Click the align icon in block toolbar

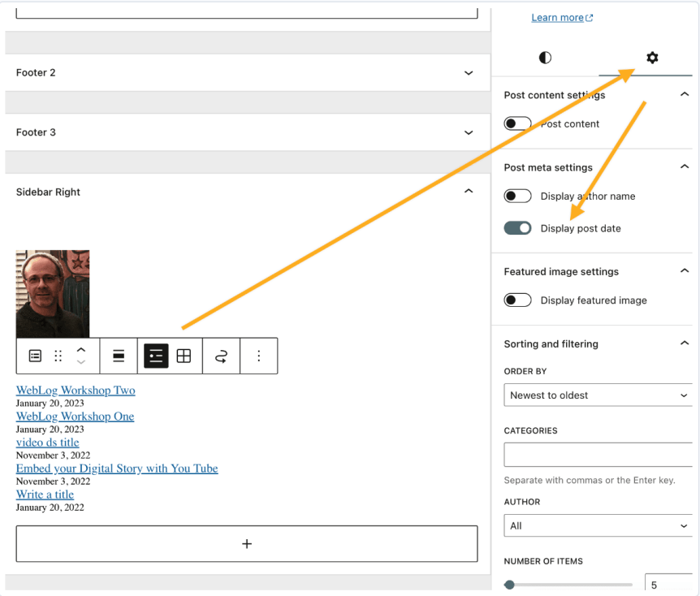pos(119,356)
